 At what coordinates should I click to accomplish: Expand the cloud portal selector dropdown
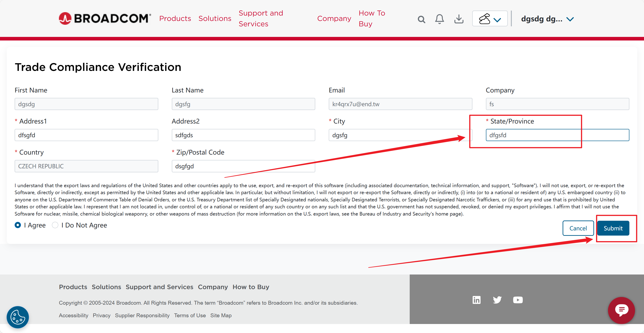(490, 19)
